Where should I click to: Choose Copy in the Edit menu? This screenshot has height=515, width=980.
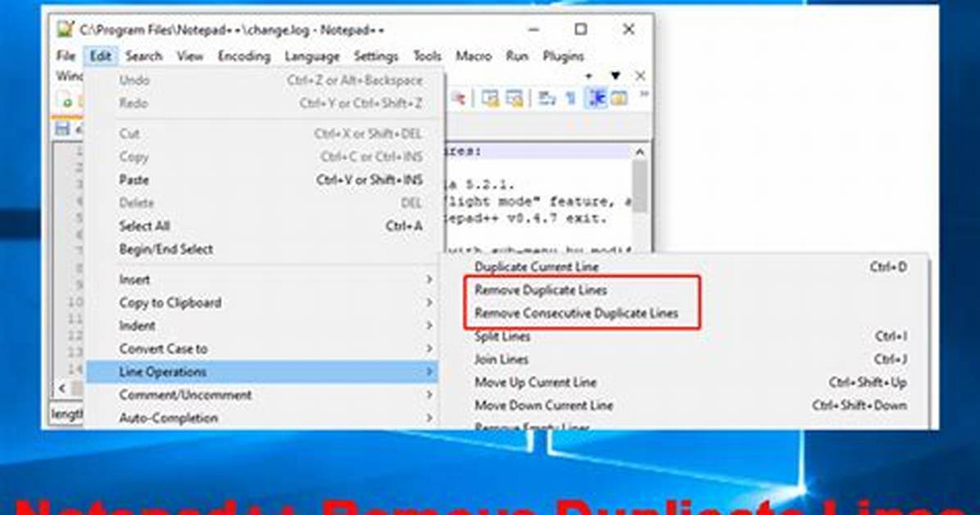(262, 157)
